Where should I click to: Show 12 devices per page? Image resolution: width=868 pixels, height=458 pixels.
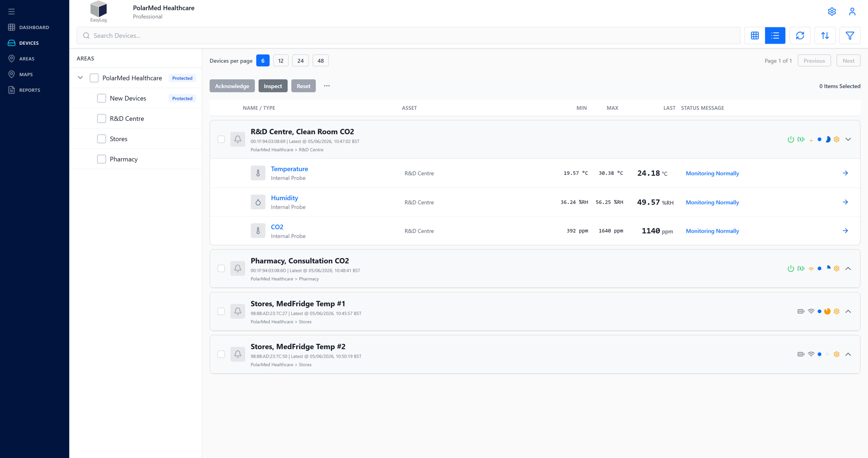(x=281, y=61)
